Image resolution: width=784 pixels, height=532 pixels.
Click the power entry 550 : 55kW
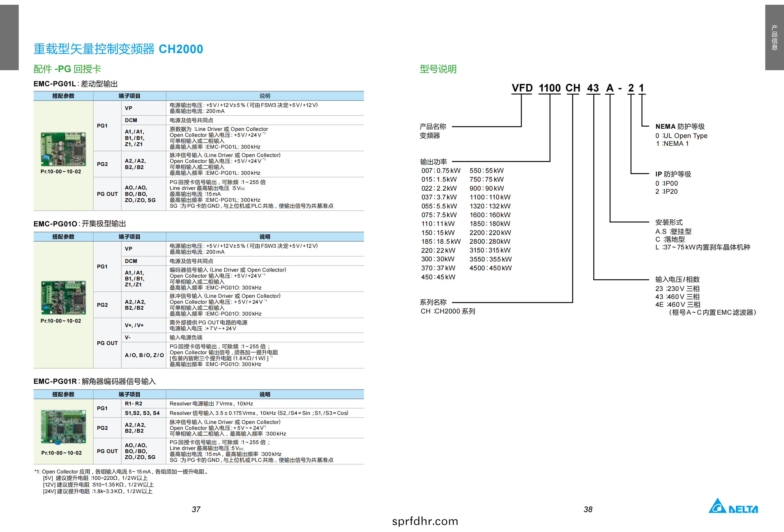coord(486,171)
